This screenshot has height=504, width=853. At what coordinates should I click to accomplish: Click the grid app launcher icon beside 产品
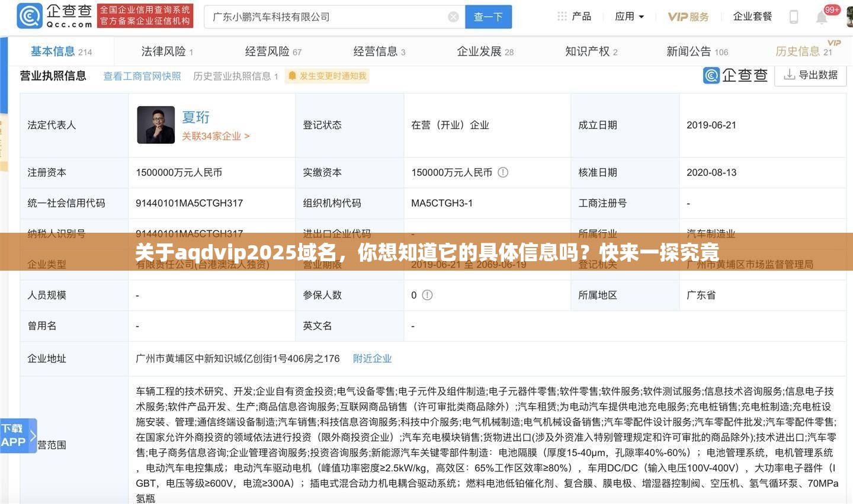click(561, 17)
